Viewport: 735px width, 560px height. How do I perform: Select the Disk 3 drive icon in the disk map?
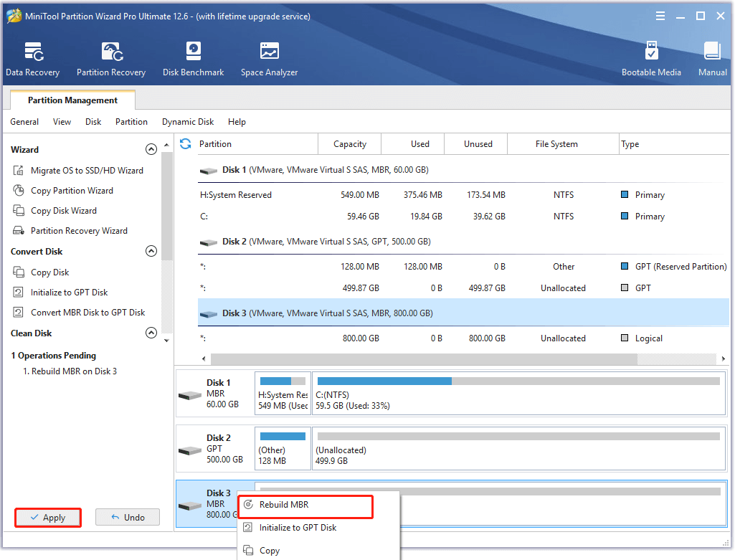(x=190, y=506)
